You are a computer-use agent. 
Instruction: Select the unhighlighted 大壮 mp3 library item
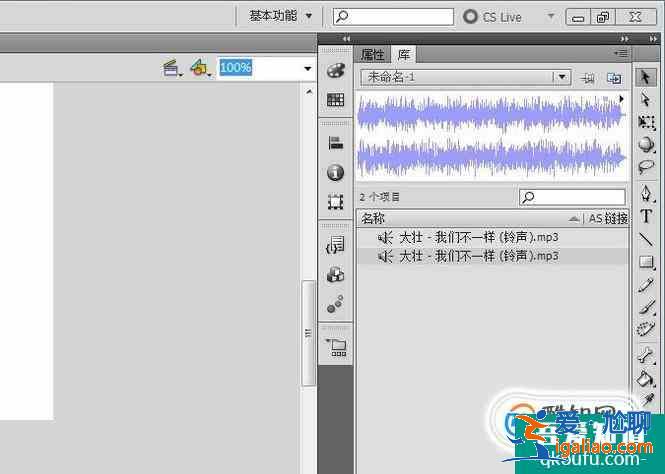pyautogui.click(x=492, y=237)
